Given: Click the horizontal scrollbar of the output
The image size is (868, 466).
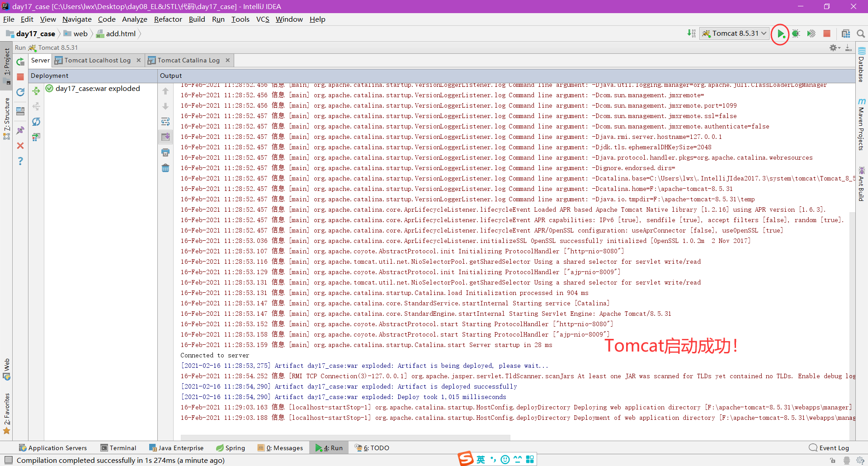Looking at the screenshot, I should (x=345, y=437).
